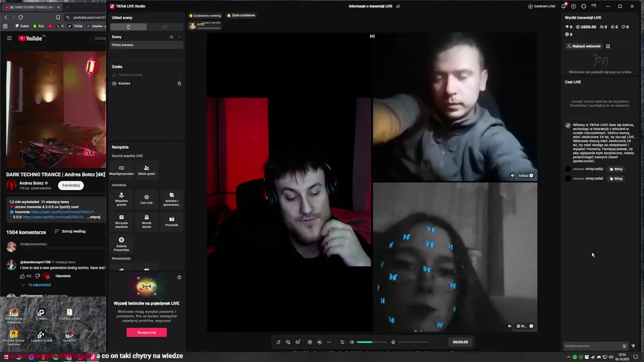The image size is (644, 362).
Task: Open the Galeria Prezentów tool
Action: point(121,244)
